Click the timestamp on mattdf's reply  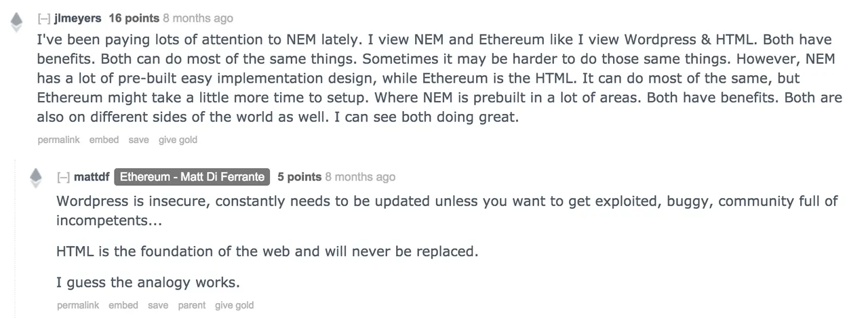click(360, 177)
